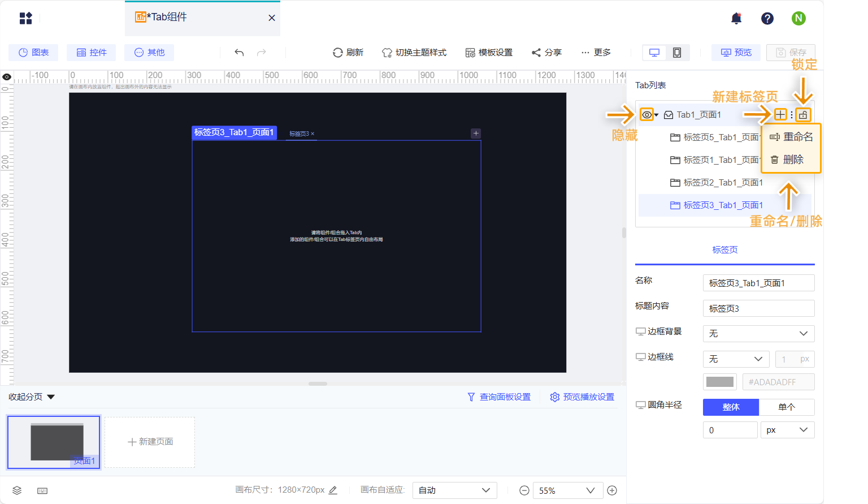
Task: Click zoom out minus circle icon
Action: click(x=524, y=490)
